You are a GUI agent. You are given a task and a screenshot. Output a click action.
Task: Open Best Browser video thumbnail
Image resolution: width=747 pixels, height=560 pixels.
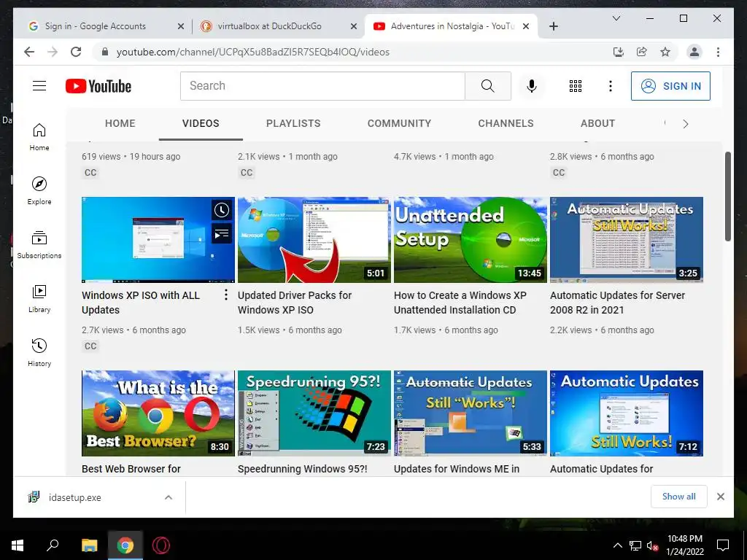click(158, 413)
